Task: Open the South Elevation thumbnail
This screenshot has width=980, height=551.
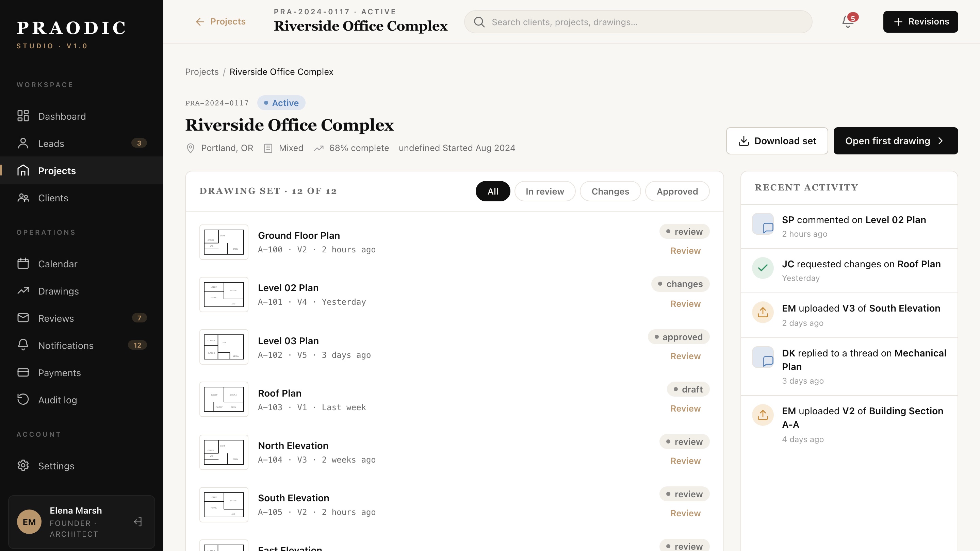Action: pos(224,505)
